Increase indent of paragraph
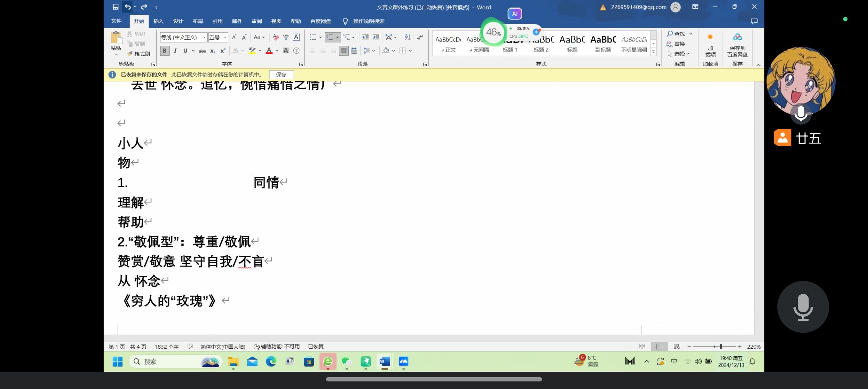This screenshot has width=868, height=389. click(376, 37)
